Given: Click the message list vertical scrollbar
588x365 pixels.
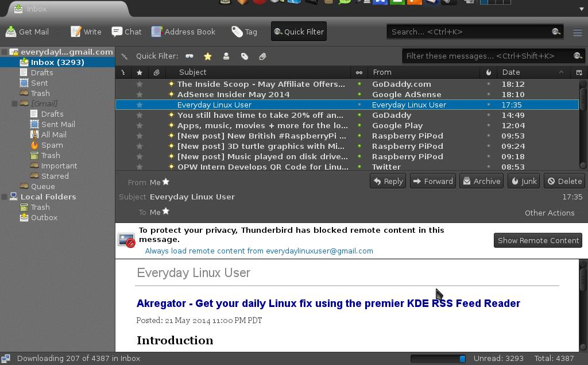Looking at the screenshot, I should (583, 124).
